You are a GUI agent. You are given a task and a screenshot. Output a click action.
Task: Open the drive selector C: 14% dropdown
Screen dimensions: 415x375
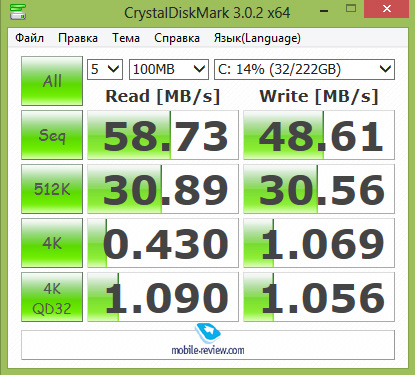tap(304, 69)
